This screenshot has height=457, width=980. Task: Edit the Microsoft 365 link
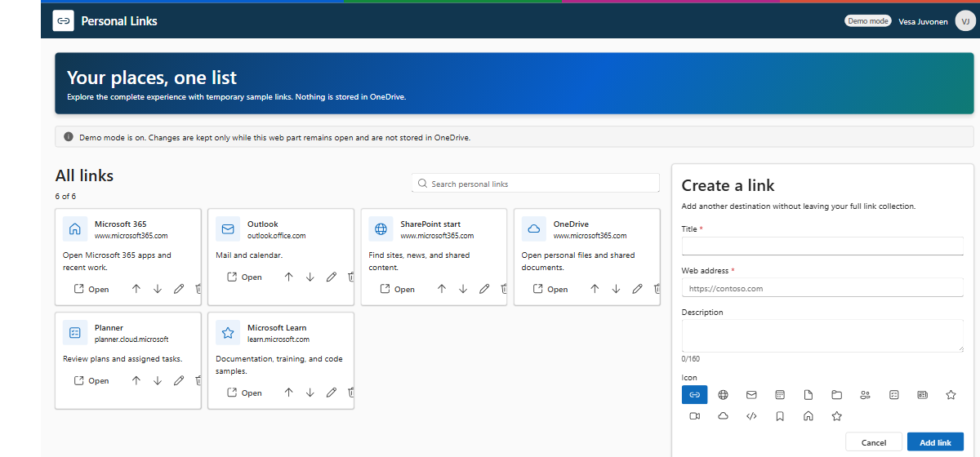(179, 289)
